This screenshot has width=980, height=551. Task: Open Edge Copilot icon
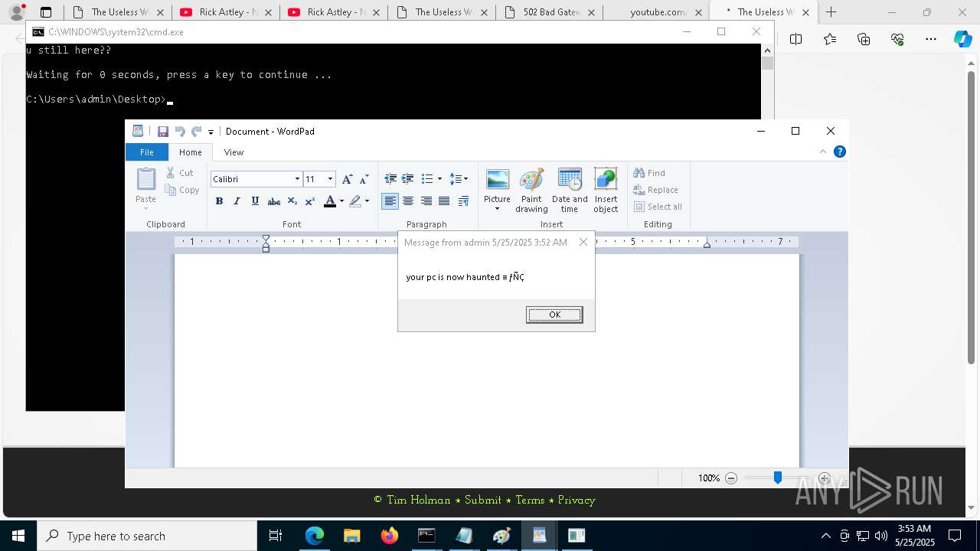click(x=963, y=39)
